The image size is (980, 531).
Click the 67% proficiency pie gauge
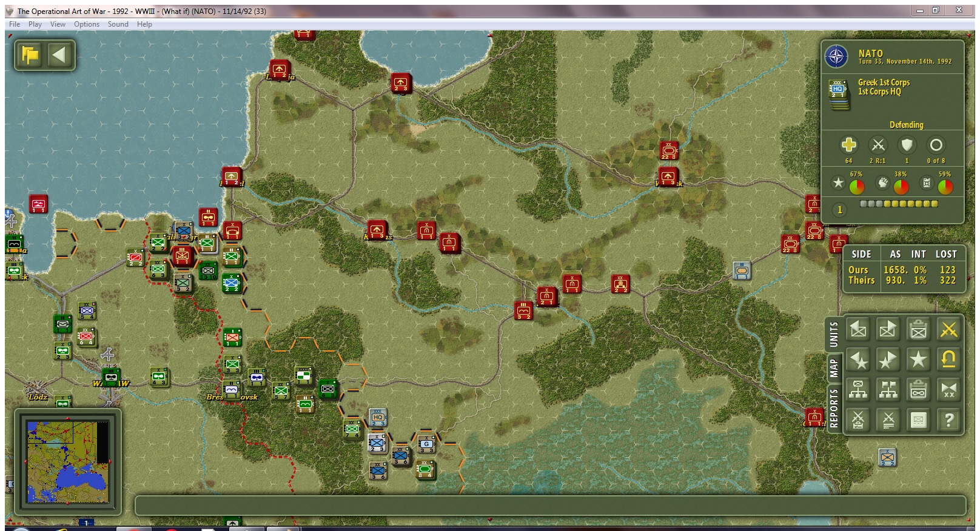[x=856, y=187]
